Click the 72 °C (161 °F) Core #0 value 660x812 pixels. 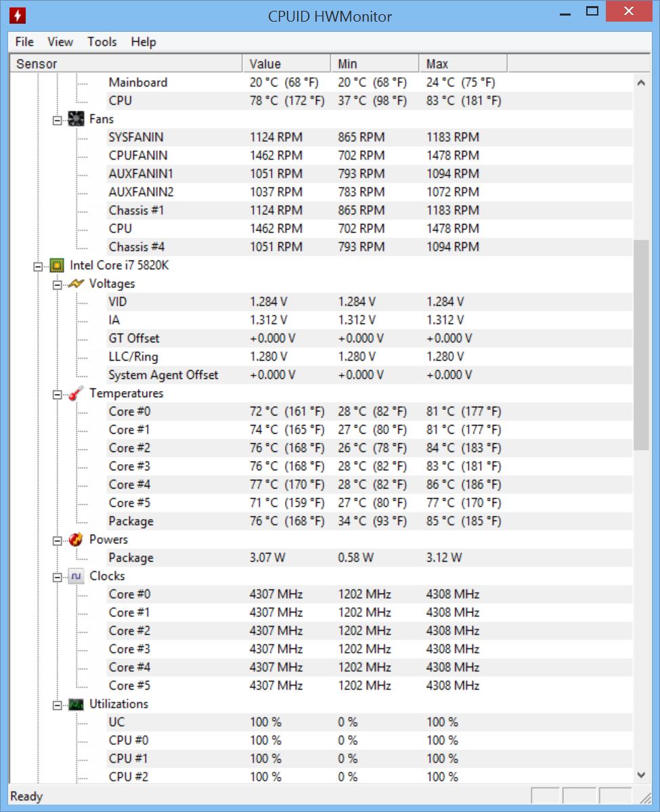[x=287, y=411]
